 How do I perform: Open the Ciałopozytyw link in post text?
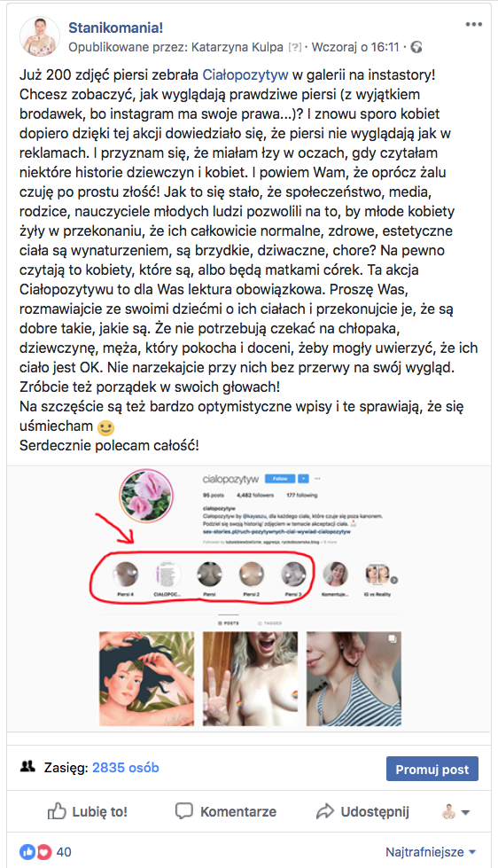(245, 74)
